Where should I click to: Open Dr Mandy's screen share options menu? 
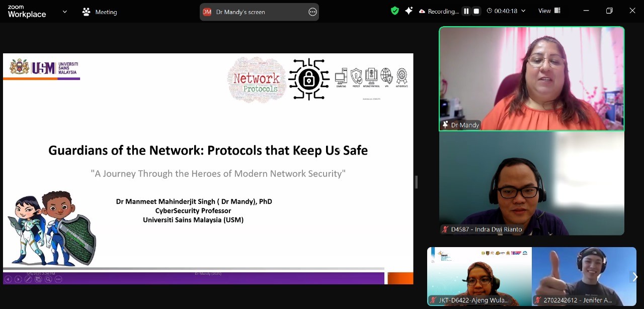tap(312, 12)
